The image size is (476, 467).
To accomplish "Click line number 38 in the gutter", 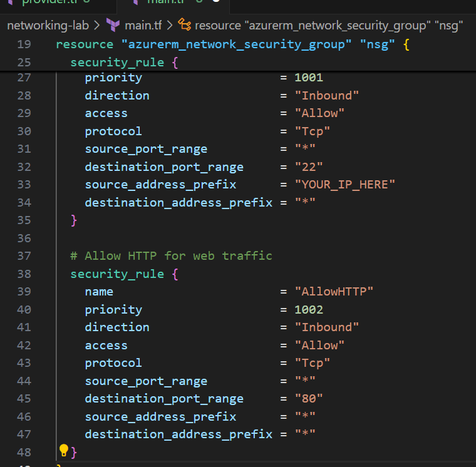I will coord(24,274).
